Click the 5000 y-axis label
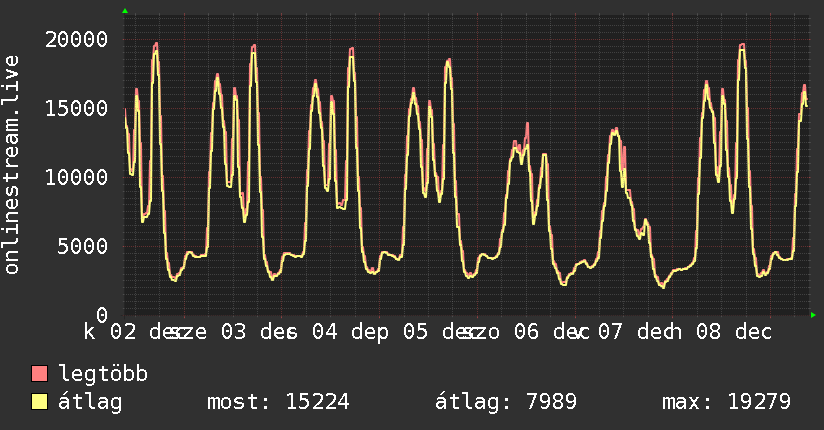Viewport: 824px width, 430px height. (83, 246)
